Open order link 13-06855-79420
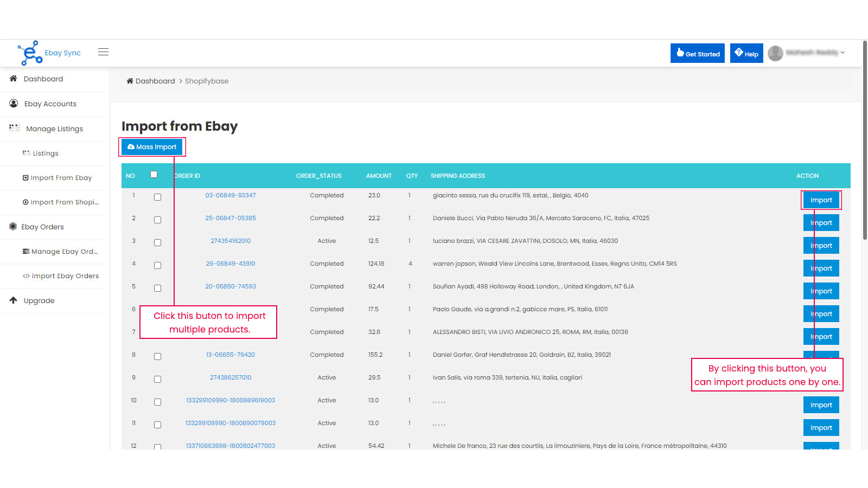The width and height of the screenshot is (868, 488). [x=231, y=355]
